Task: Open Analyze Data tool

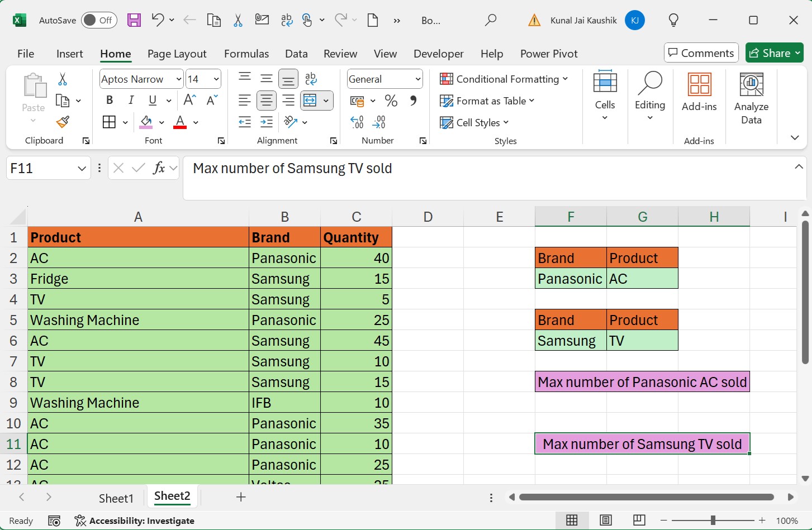Action: 751,98
